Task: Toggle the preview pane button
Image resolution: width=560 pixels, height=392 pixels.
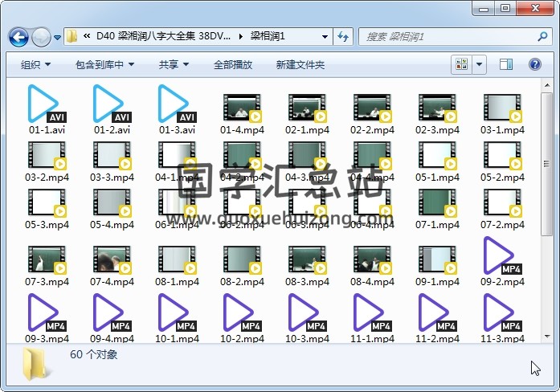Action: pyautogui.click(x=506, y=64)
